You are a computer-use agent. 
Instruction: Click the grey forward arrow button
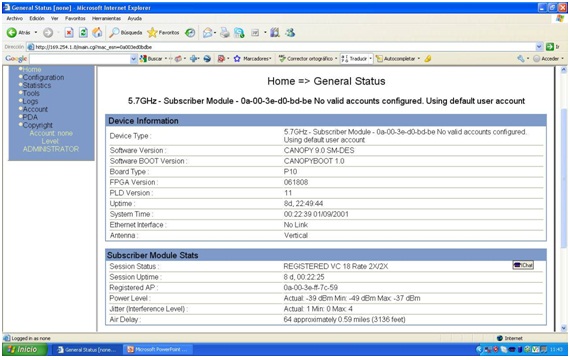(x=48, y=33)
